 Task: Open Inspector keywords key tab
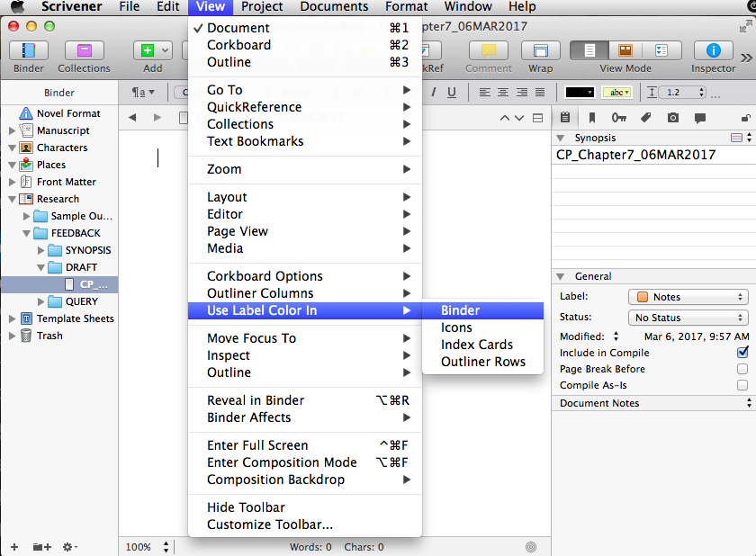pyautogui.click(x=618, y=117)
